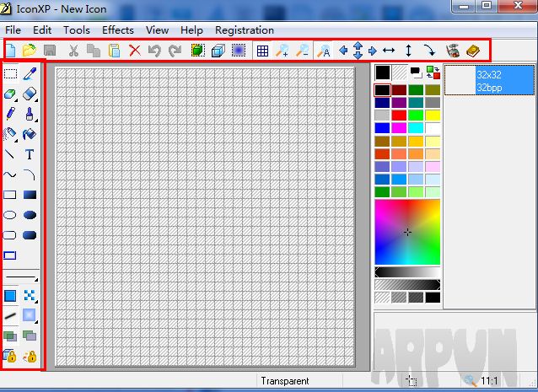Click the Zoom In magnifier icon
538x392 pixels.
click(282, 51)
